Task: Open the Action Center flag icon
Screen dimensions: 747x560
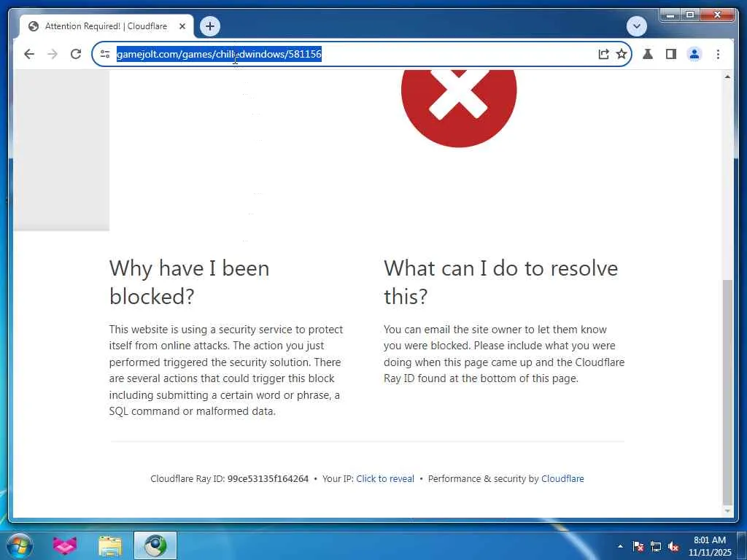Action: pos(638,547)
